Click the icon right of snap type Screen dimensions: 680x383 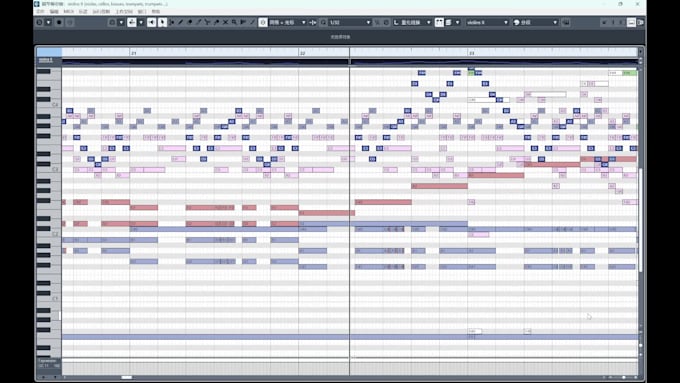coord(313,22)
